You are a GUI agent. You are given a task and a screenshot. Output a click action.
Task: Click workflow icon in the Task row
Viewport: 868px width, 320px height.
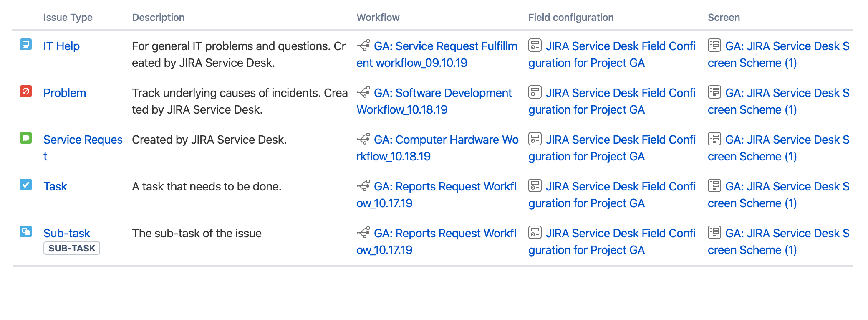pos(363,185)
